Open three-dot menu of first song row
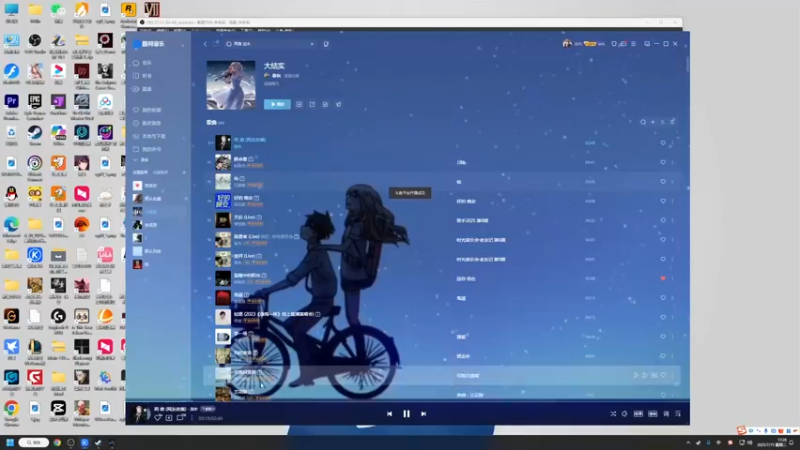The width and height of the screenshot is (800, 450). 672,143
